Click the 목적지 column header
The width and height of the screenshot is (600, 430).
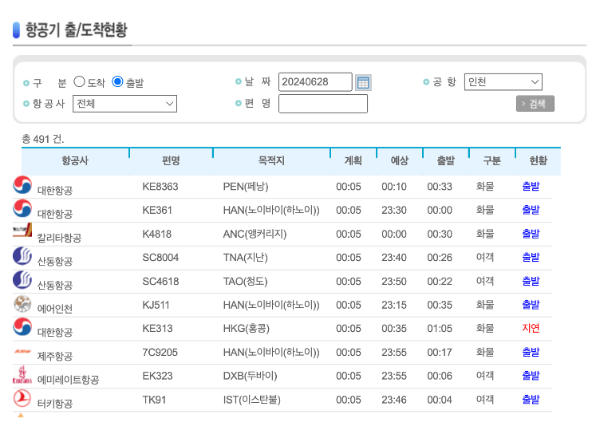(x=271, y=160)
